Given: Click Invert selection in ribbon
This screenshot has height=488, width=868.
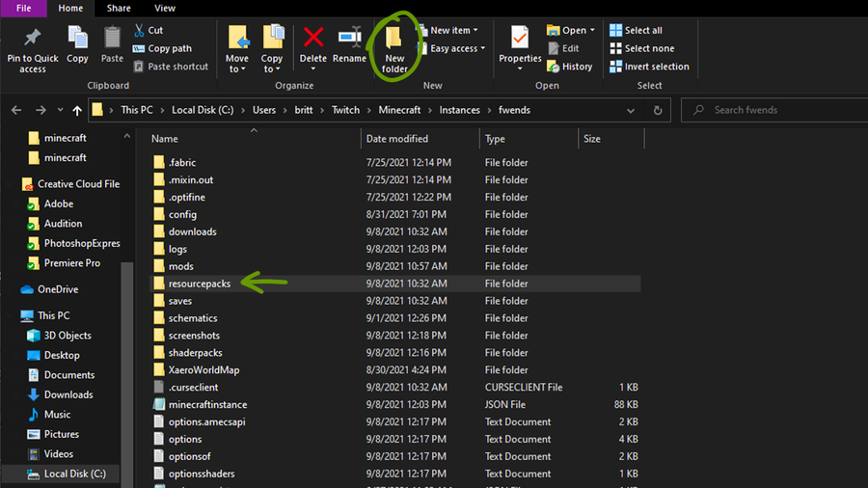Looking at the screenshot, I should [x=649, y=67].
